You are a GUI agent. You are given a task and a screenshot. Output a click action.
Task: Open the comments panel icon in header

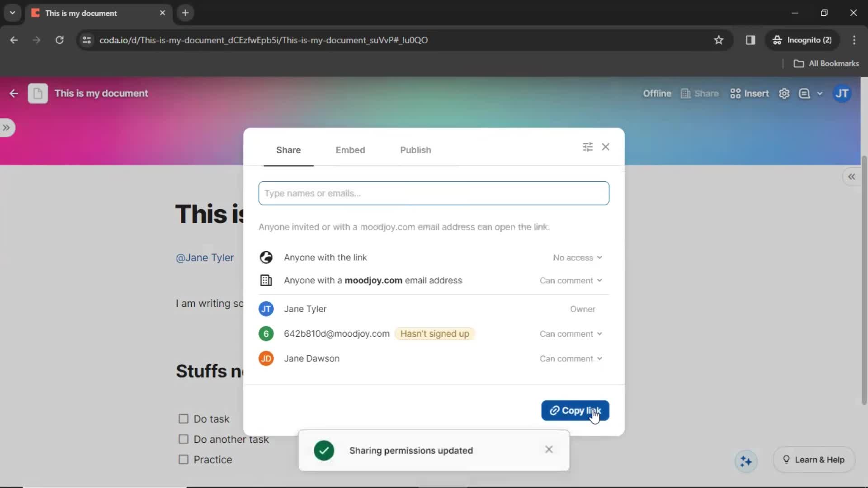[x=804, y=94]
